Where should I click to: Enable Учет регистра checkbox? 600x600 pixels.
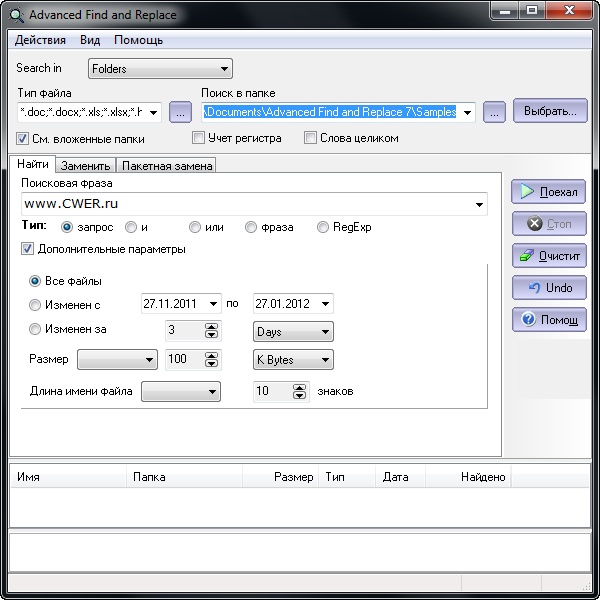tap(198, 138)
